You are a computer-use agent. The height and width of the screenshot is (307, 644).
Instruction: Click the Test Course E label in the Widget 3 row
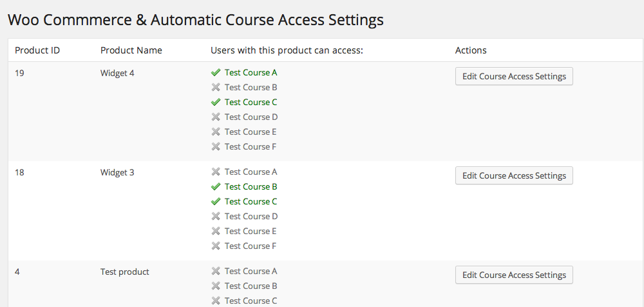pyautogui.click(x=251, y=231)
